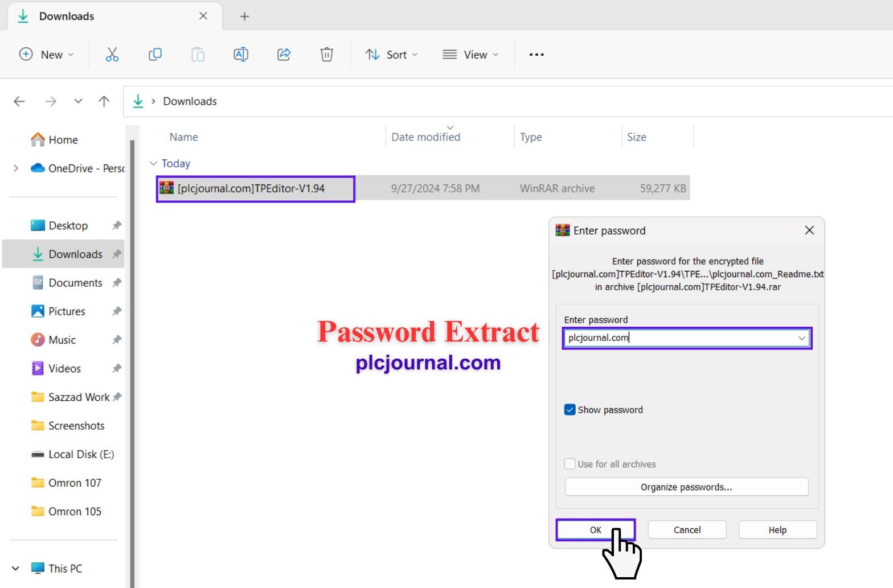The image size is (893, 588).
Task: Click pin icon next to Videos
Action: [117, 368]
